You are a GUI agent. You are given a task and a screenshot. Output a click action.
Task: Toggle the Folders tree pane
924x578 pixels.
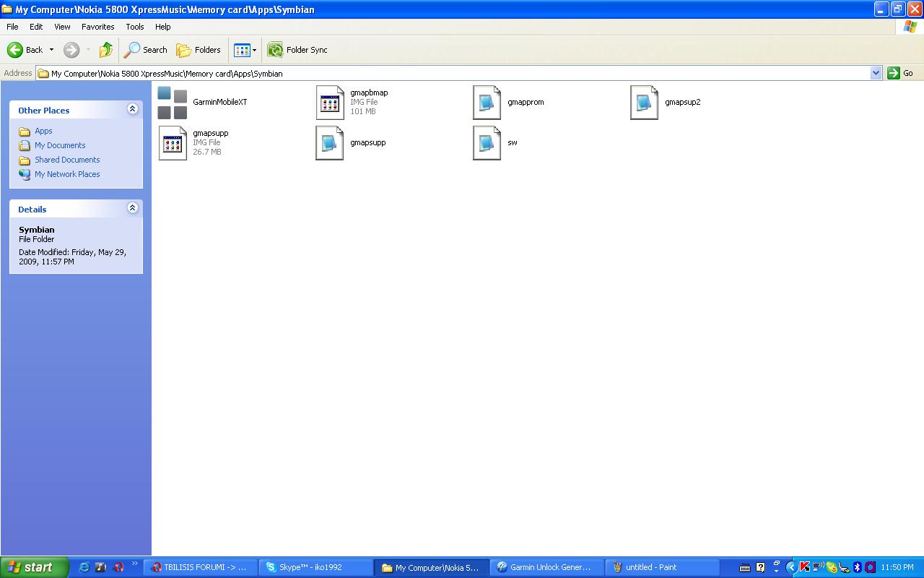pyautogui.click(x=199, y=50)
